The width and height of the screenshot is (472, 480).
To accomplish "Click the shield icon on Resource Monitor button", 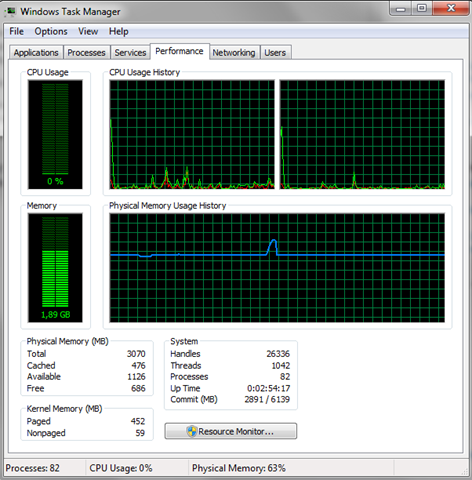I will coord(192,431).
